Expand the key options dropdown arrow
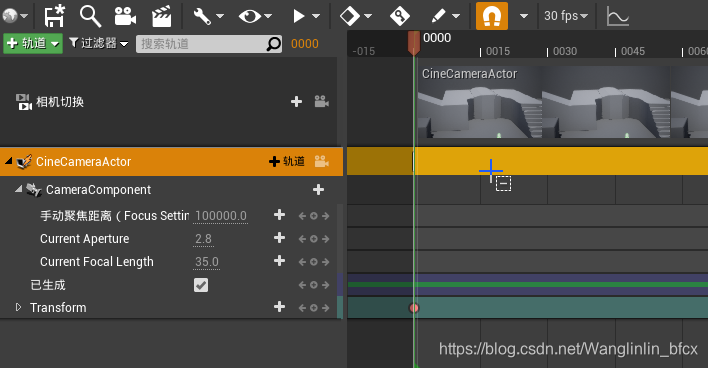Viewport: 708px width, 368px height. [368, 16]
